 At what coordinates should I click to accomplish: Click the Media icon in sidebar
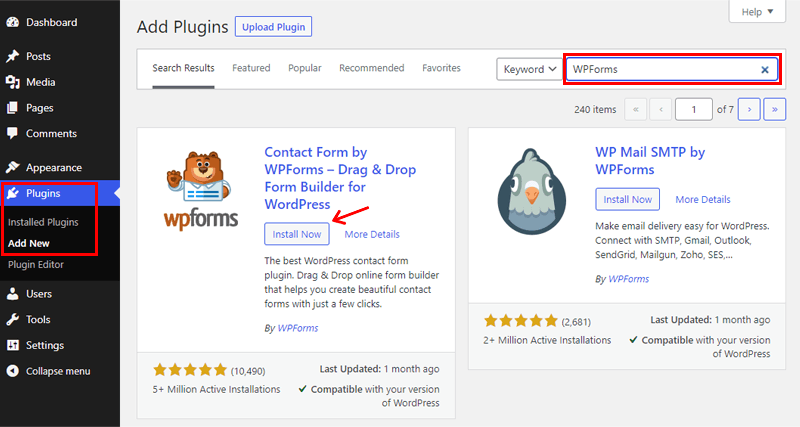(x=13, y=82)
